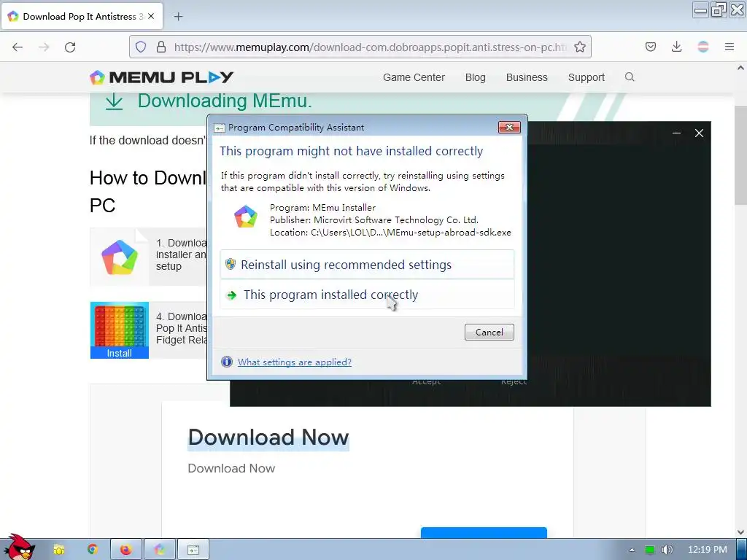Open the Business menu item
747x560 pixels.
click(527, 77)
